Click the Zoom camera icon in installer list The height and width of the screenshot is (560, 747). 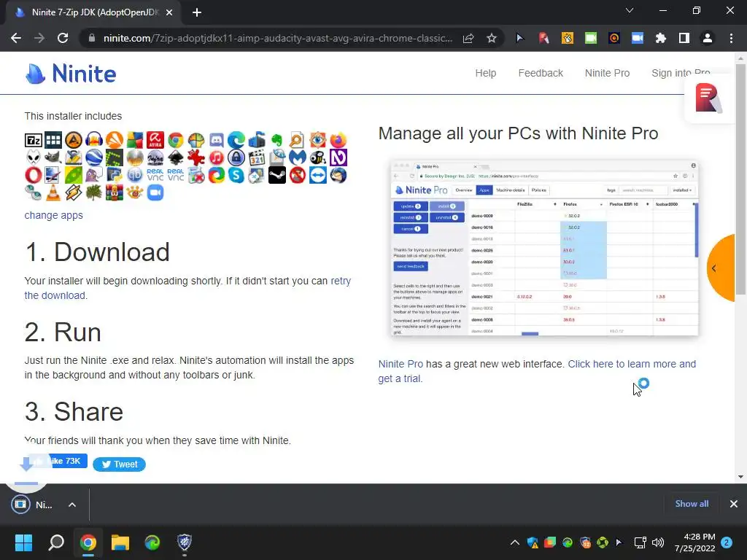[155, 192]
